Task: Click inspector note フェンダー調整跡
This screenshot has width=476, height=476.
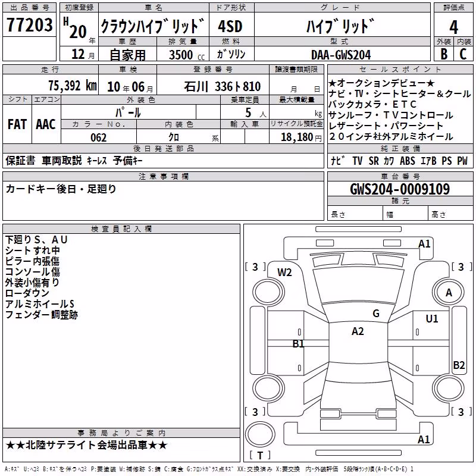Action: pos(41,315)
